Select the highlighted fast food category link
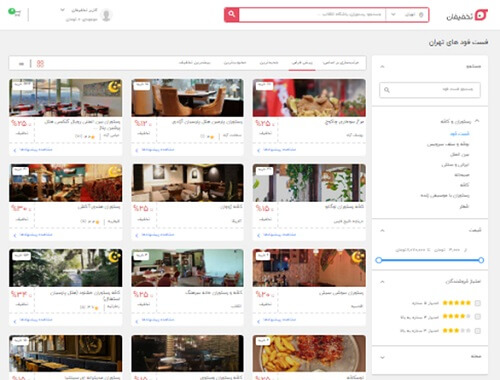Image resolution: width=500 pixels, height=380 pixels. [x=460, y=134]
